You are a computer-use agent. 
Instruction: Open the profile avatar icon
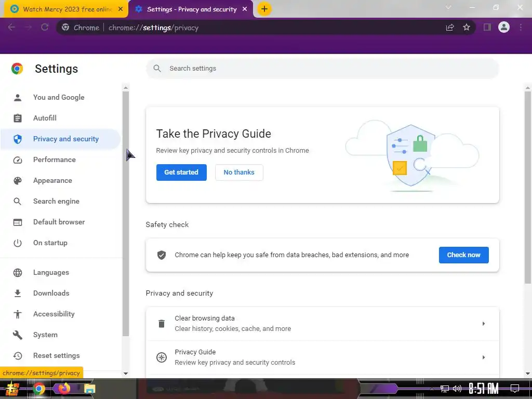[504, 27]
